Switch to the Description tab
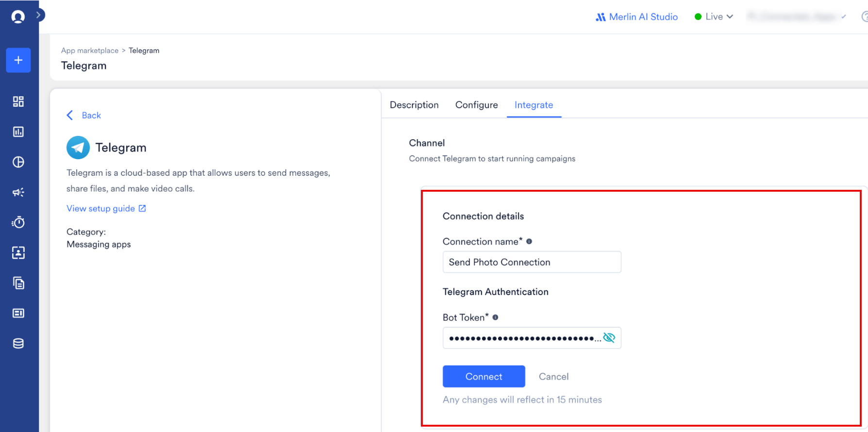 click(x=414, y=105)
